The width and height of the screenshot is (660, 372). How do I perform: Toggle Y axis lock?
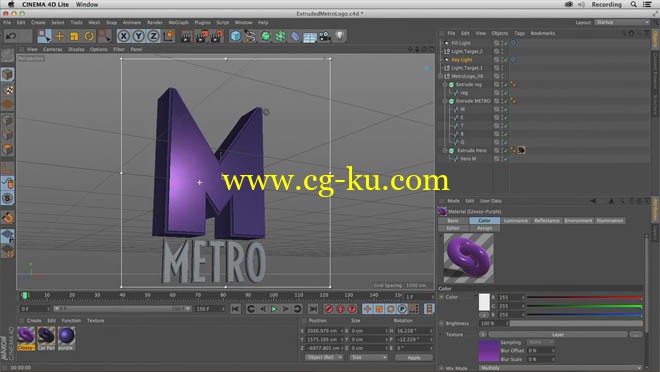(138, 36)
